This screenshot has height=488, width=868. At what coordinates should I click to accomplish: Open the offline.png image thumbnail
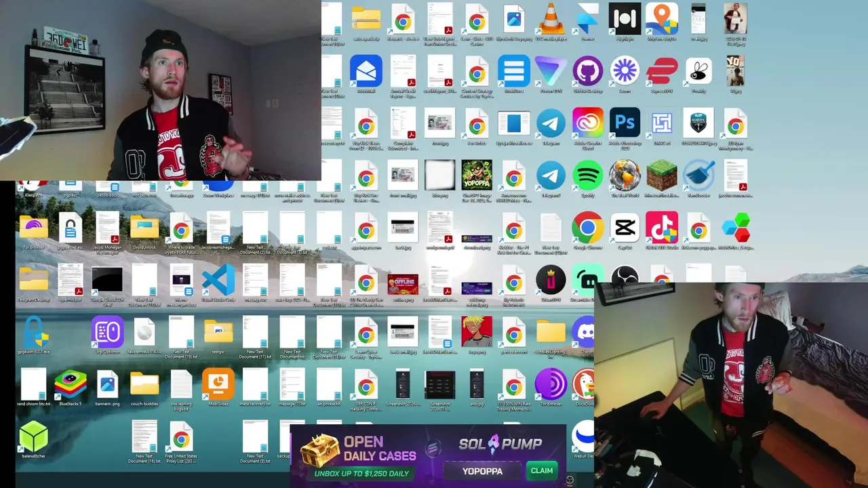[x=403, y=283]
